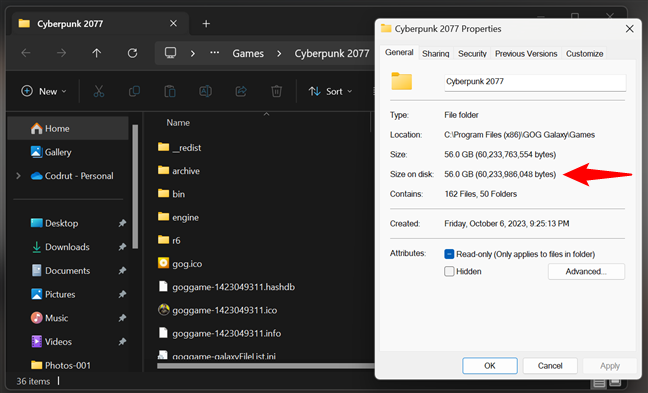The width and height of the screenshot is (648, 393).
Task: Open the Sort dropdown menu
Action: [330, 91]
